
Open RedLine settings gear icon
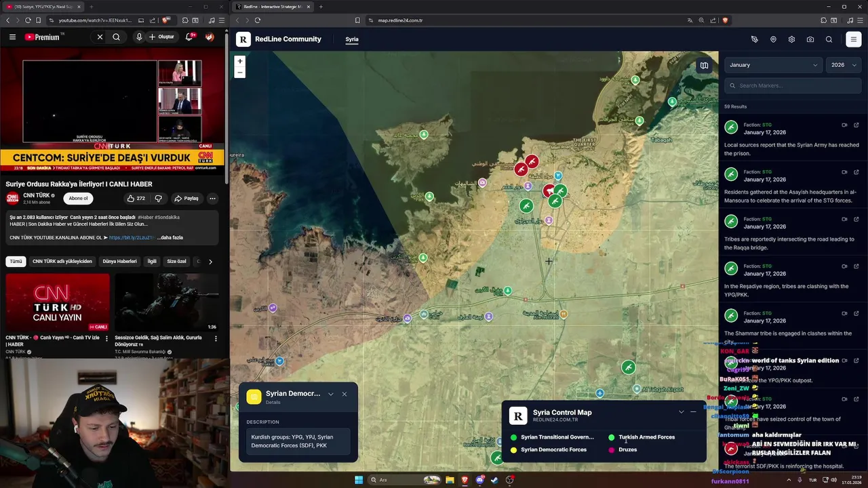[791, 39]
